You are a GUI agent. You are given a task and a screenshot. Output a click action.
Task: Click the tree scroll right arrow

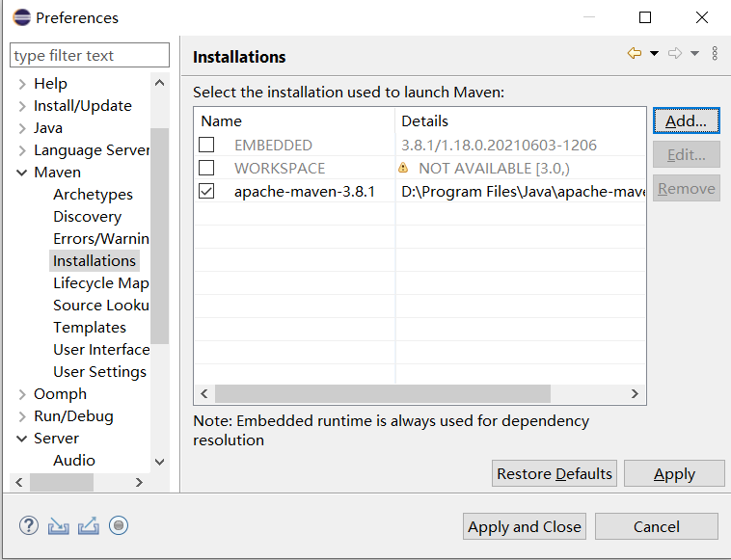139,482
